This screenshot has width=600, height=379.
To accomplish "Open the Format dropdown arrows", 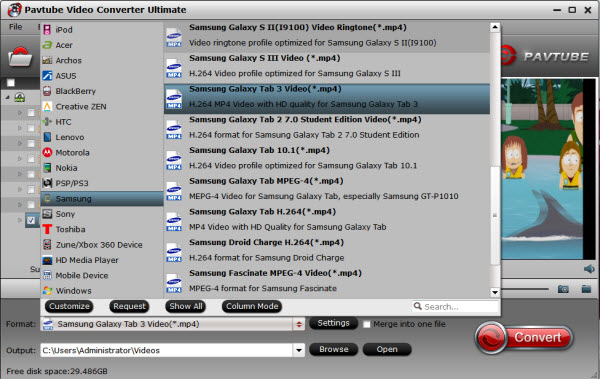I will (299, 324).
